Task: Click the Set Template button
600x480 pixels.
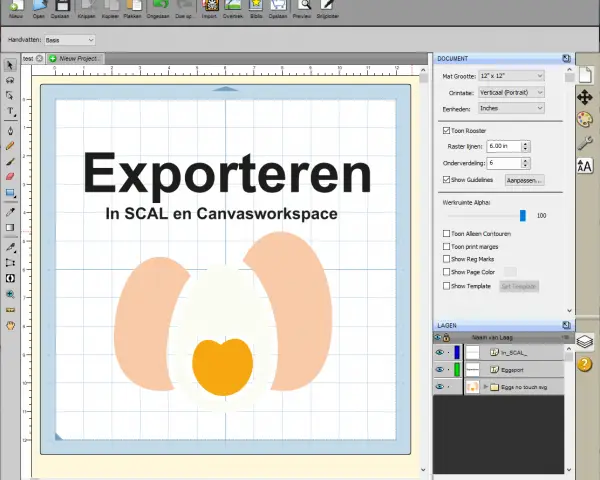Action: click(519, 286)
